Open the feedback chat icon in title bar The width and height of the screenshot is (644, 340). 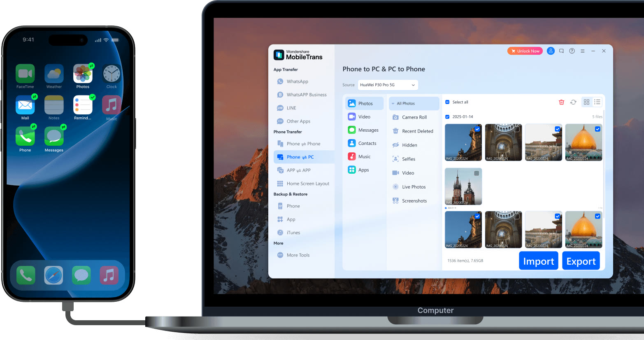click(561, 51)
